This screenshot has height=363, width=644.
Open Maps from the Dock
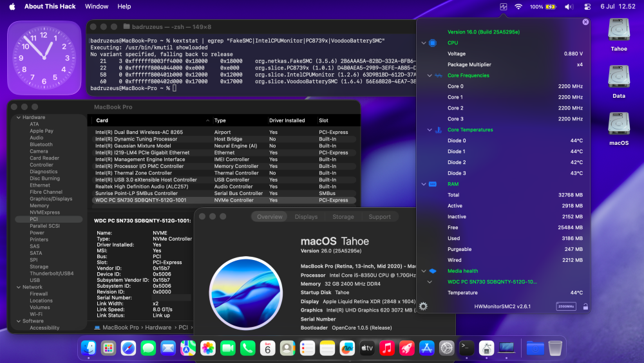click(188, 348)
